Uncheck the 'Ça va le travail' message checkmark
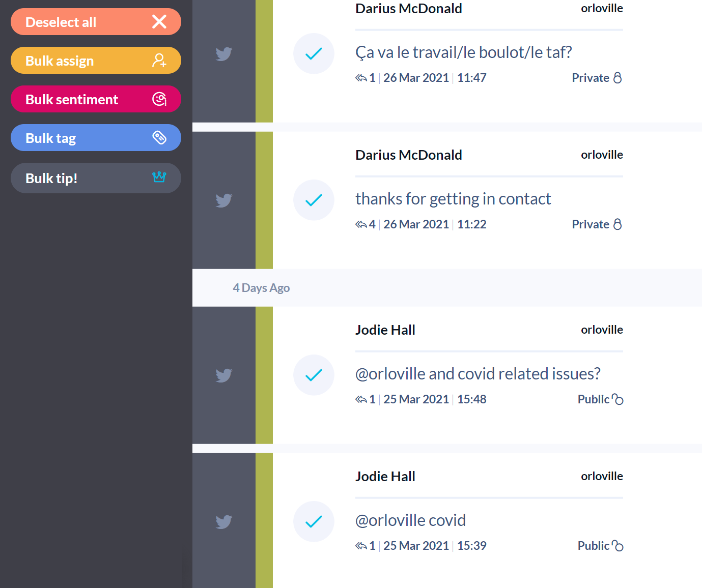 pyautogui.click(x=314, y=53)
